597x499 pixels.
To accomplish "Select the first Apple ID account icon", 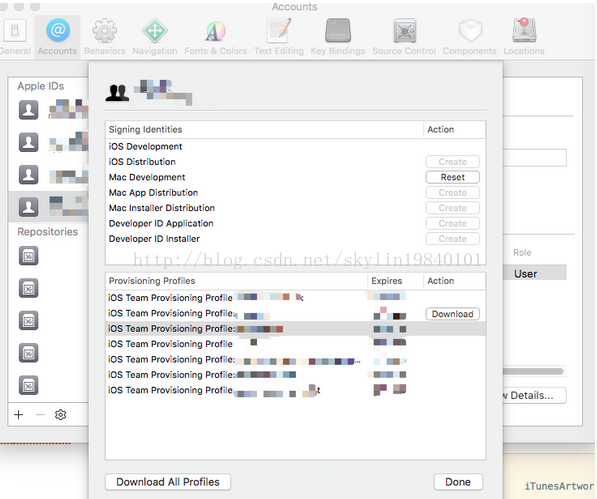I will 29,110.
